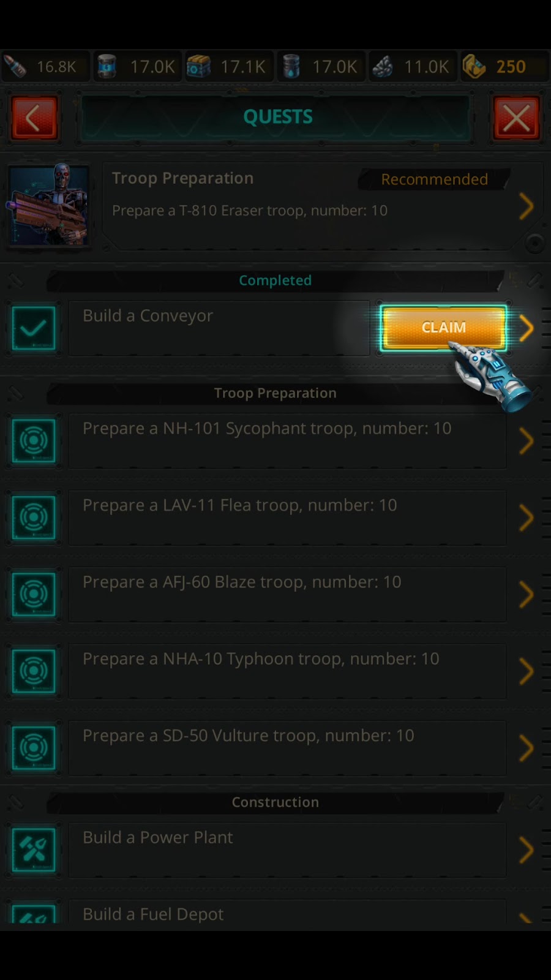Expand the recommended Troop Preparation quest arrow
The width and height of the screenshot is (551, 980).
pyautogui.click(x=527, y=206)
